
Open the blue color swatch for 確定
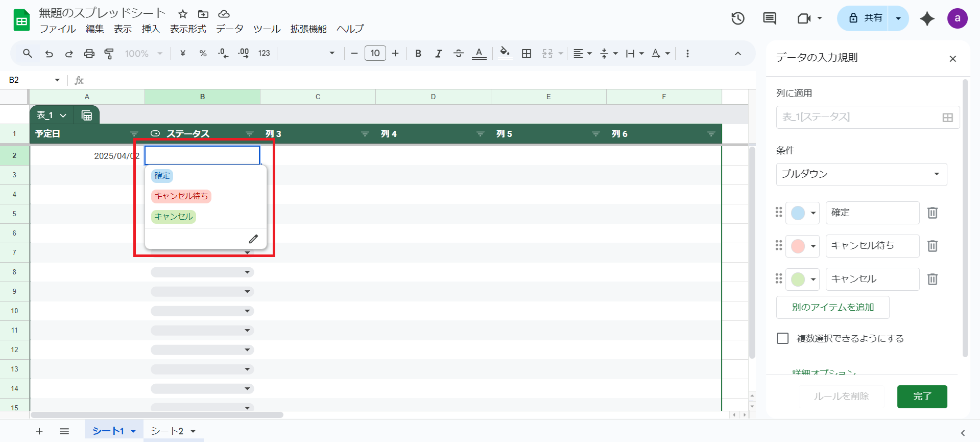coord(802,213)
